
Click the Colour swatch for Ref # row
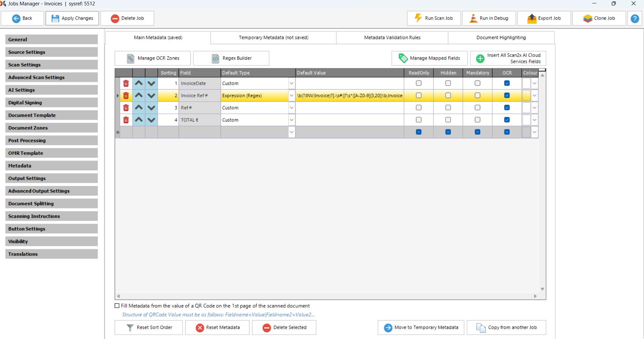click(x=526, y=108)
